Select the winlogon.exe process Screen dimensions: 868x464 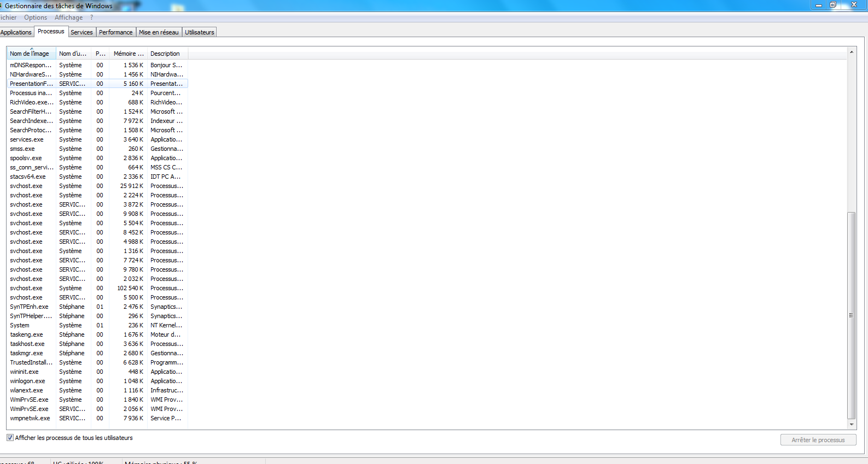(97, 381)
